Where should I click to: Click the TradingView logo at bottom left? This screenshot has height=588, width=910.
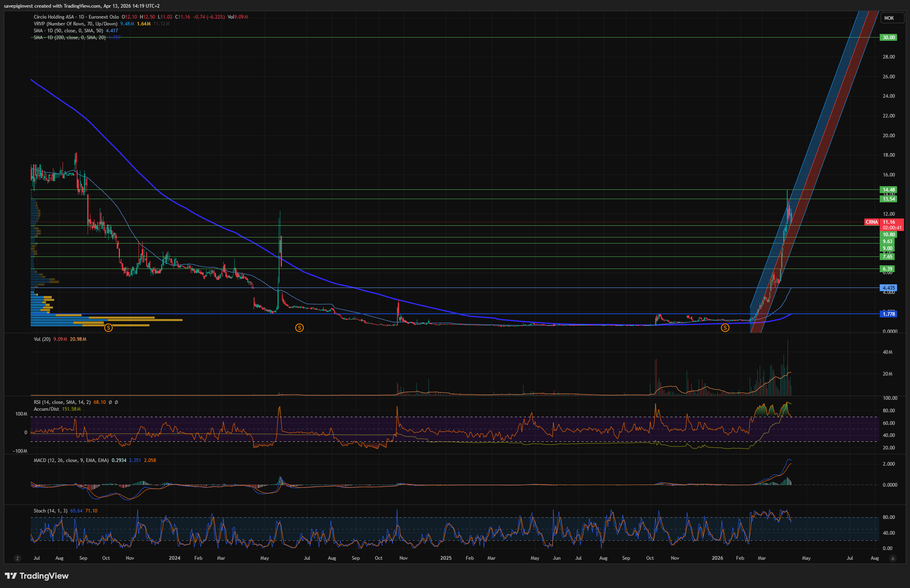point(37,575)
